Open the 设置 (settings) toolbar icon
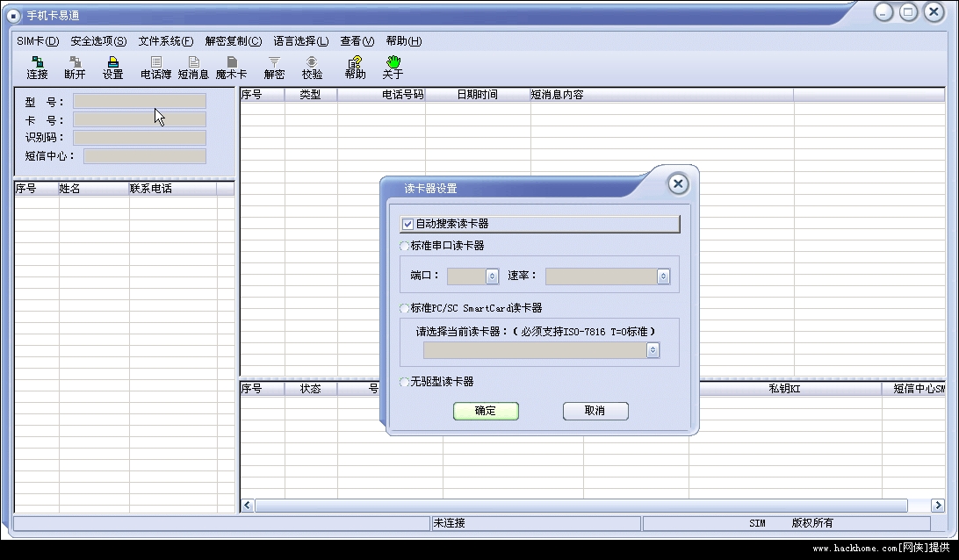The width and height of the screenshot is (959, 560). pos(112,68)
